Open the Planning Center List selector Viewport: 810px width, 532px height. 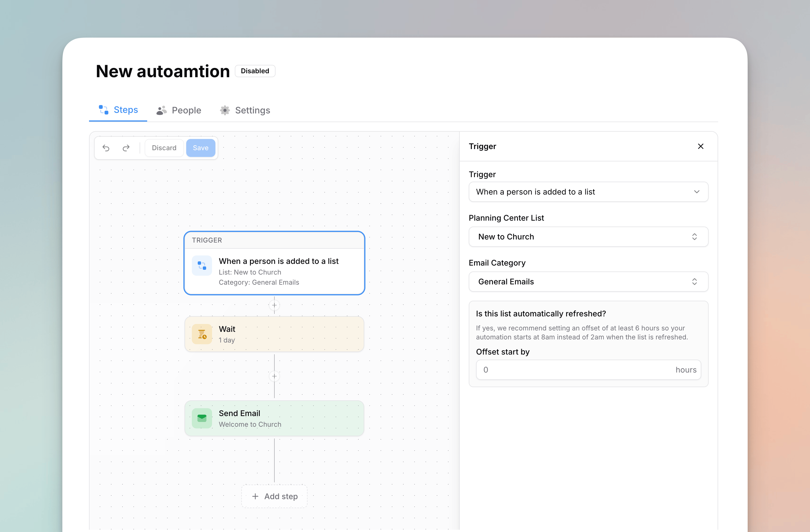coord(588,237)
